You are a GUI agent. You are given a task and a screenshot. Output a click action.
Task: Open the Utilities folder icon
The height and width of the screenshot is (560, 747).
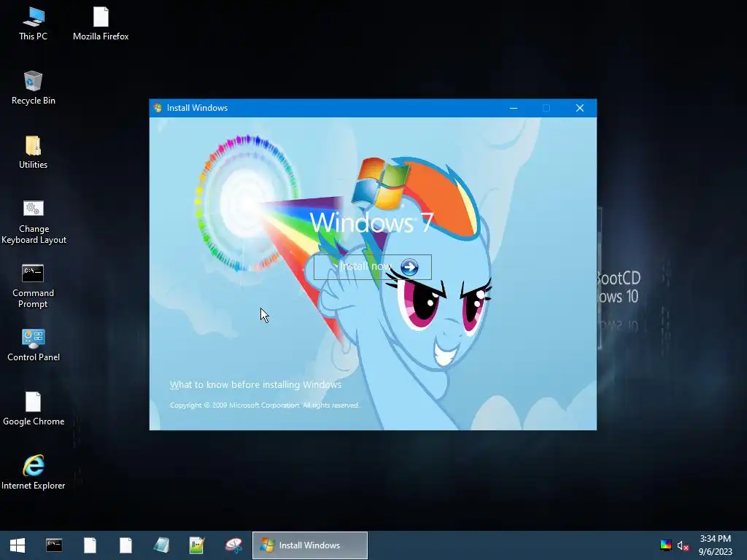33,152
